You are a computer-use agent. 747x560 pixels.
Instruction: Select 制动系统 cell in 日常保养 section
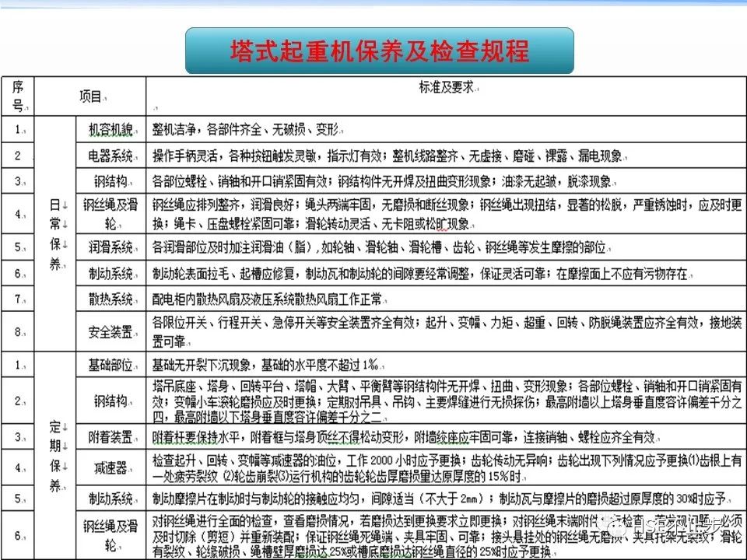(x=111, y=273)
